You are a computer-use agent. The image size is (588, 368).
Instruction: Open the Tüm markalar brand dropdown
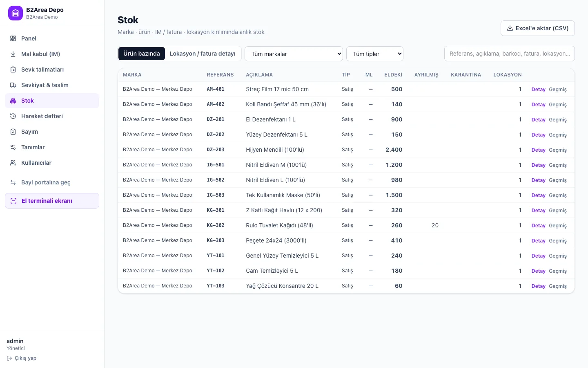(294, 54)
